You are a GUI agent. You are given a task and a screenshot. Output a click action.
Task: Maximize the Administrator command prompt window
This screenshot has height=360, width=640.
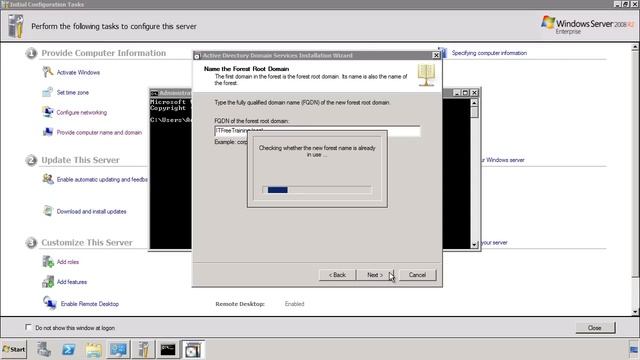[465, 93]
